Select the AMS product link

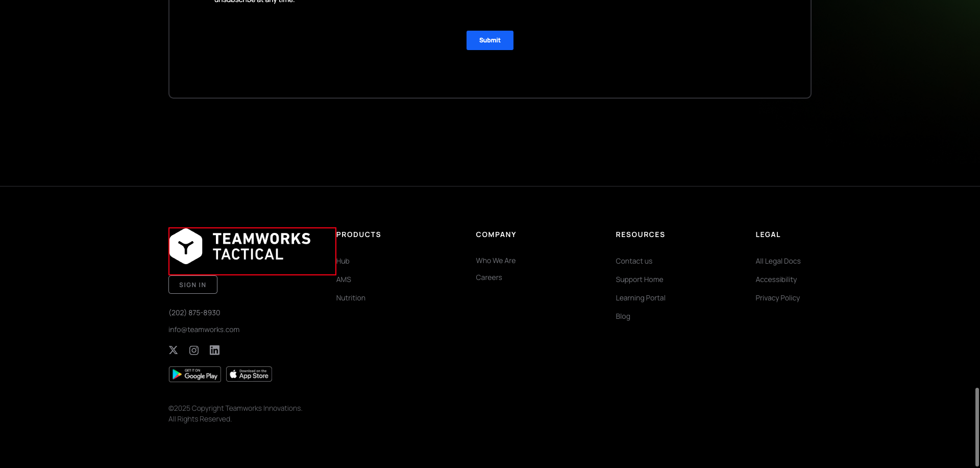[x=344, y=279]
